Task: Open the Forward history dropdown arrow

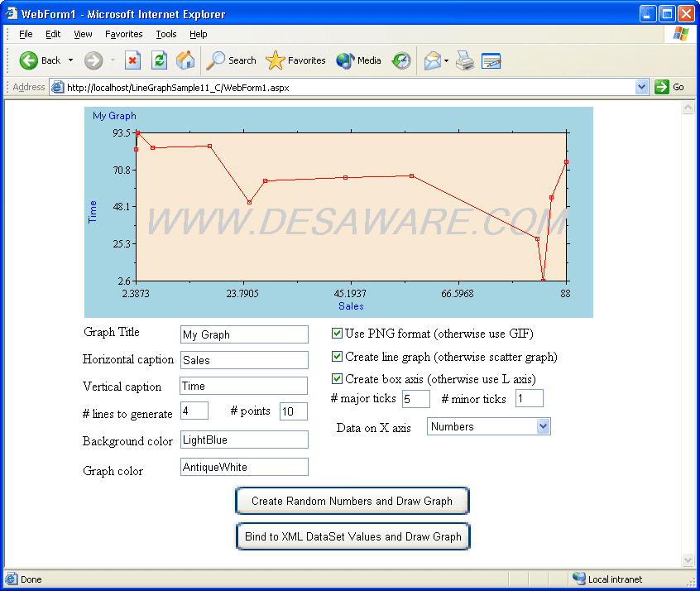Action: pyautogui.click(x=113, y=60)
